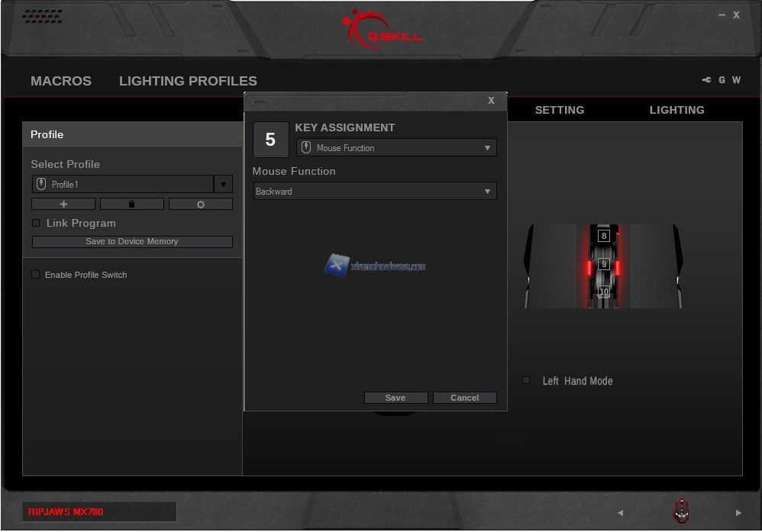Click Save in Key Assignment dialog
762x532 pixels.
point(396,398)
